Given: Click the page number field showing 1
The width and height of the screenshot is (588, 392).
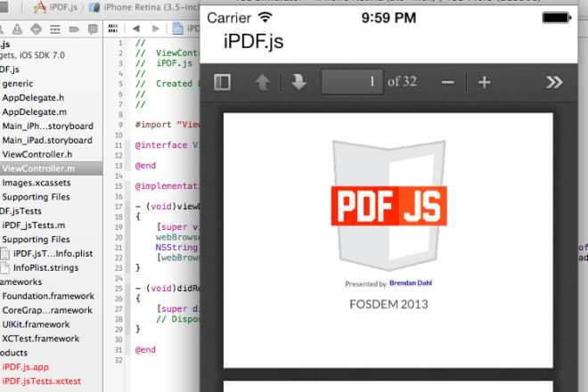Looking at the screenshot, I should [352, 81].
